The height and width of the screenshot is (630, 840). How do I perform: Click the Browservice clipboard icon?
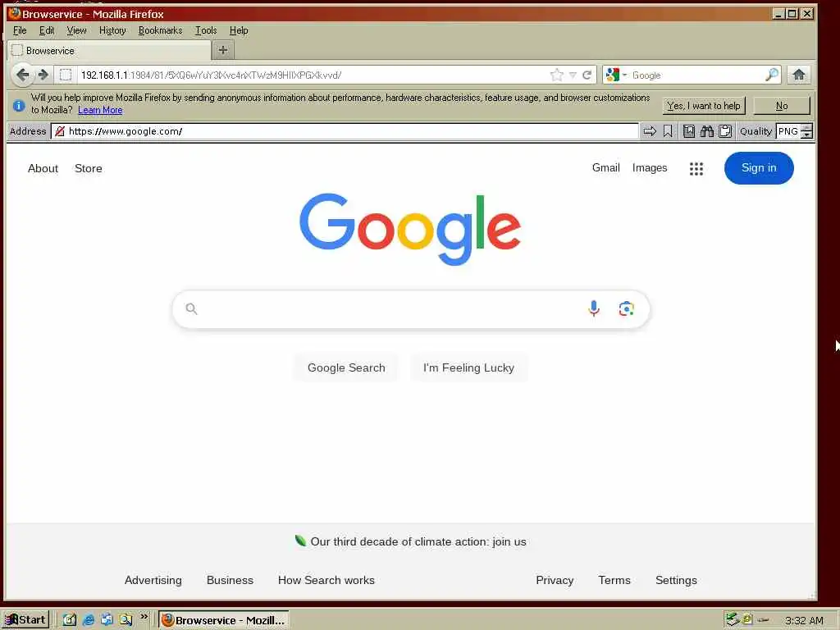point(725,131)
